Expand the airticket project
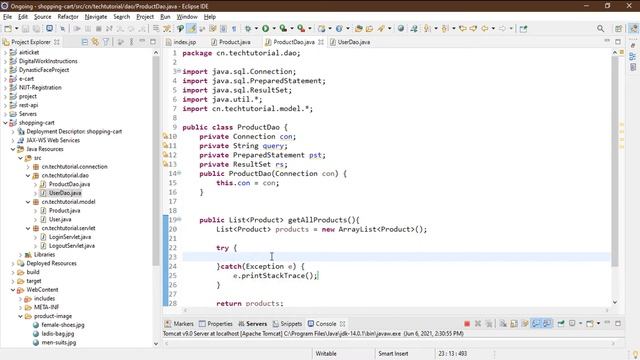Image resolution: width=640 pixels, height=360 pixels. click(5, 52)
